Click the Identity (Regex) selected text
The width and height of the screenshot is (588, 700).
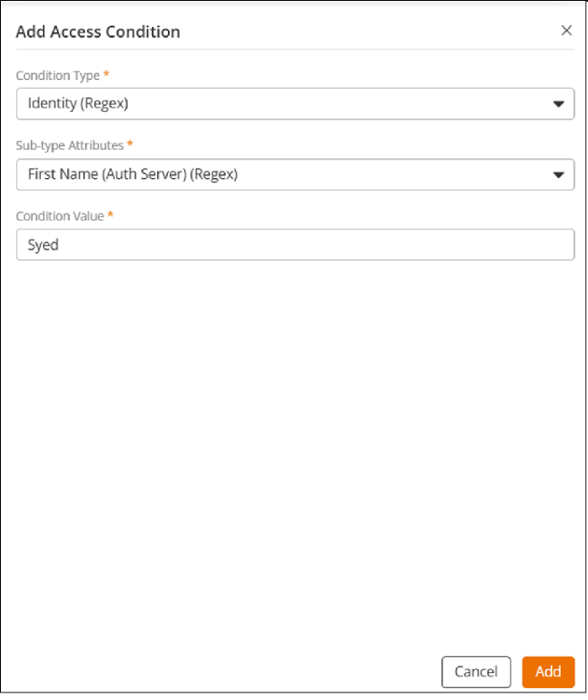[78, 103]
